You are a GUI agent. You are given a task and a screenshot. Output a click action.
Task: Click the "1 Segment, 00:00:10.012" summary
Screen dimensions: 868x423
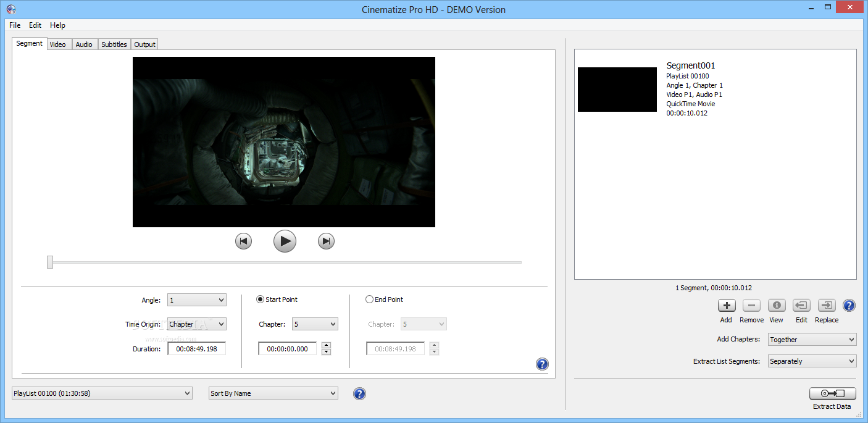coord(714,288)
